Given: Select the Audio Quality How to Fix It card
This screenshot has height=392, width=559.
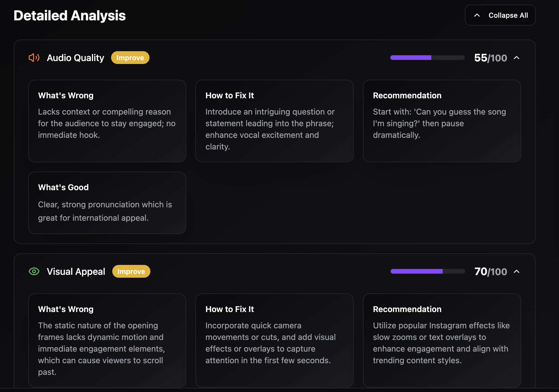Looking at the screenshot, I should coord(275,121).
